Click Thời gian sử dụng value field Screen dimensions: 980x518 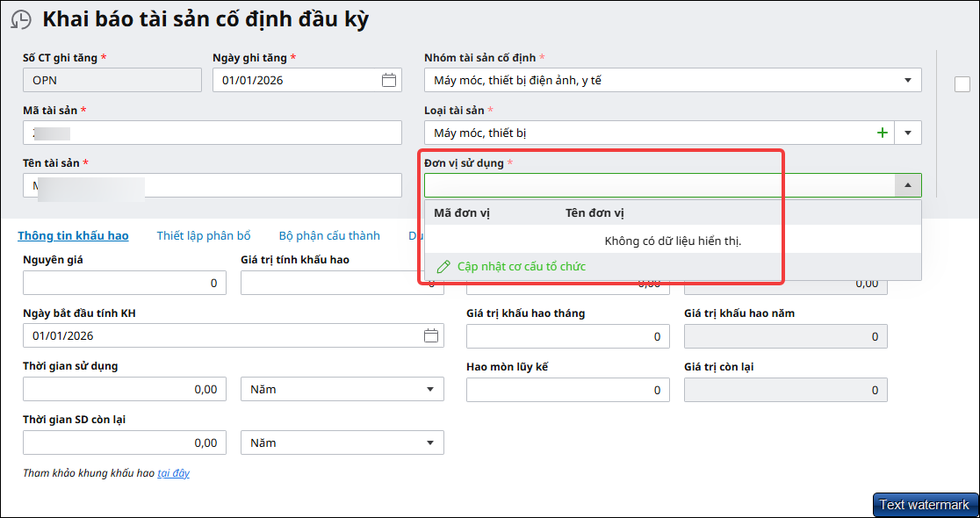coord(125,389)
